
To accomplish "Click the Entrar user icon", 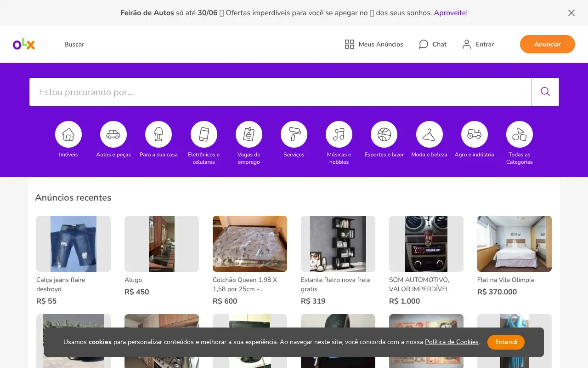I will tap(467, 44).
